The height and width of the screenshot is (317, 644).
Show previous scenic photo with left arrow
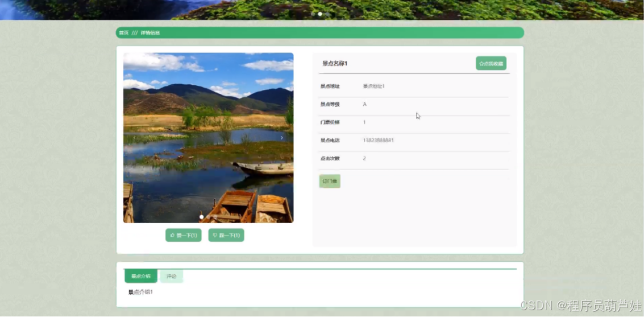click(134, 138)
